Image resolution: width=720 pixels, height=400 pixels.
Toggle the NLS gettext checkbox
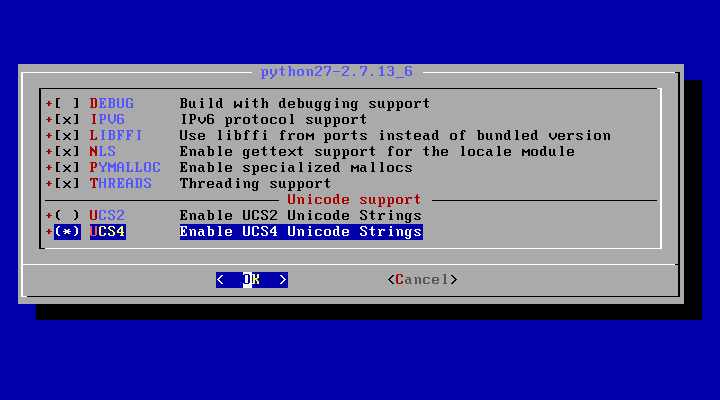click(67, 152)
